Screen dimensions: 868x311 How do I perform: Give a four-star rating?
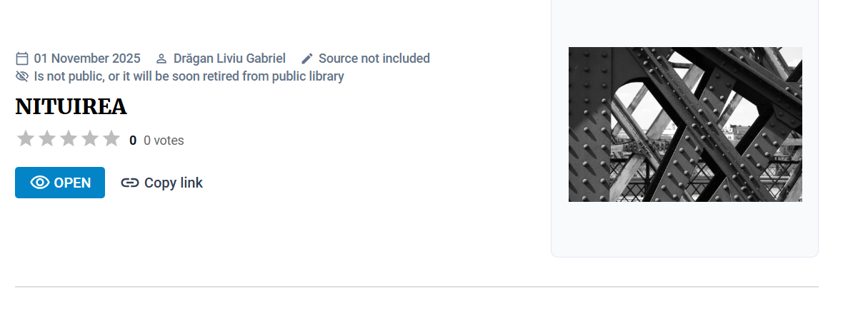[90, 139]
